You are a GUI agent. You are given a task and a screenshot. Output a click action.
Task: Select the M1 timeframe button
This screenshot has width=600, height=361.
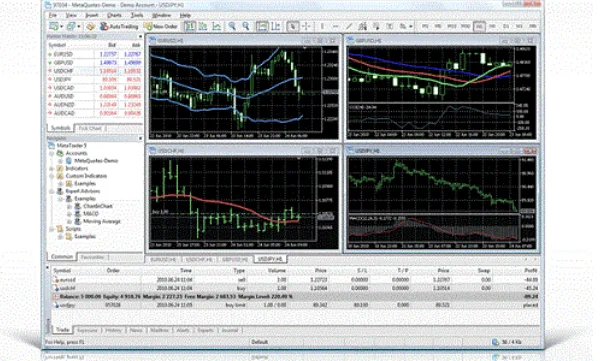tap(425, 26)
